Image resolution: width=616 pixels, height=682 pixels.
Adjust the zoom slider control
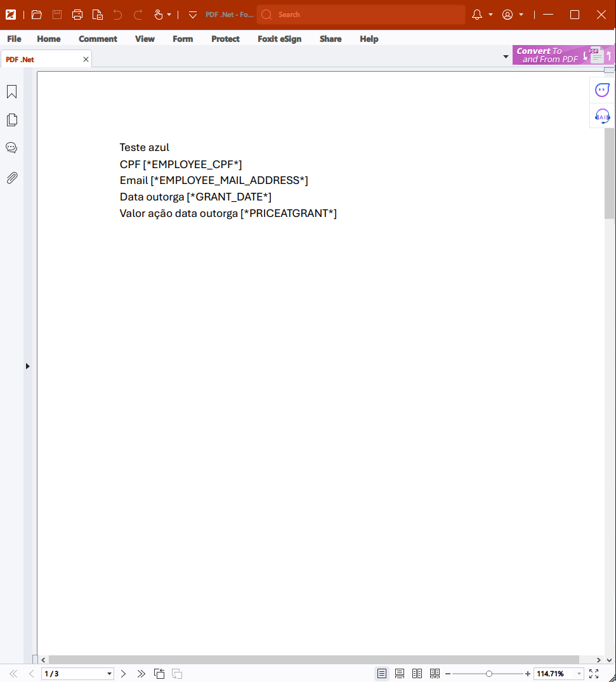tap(488, 673)
